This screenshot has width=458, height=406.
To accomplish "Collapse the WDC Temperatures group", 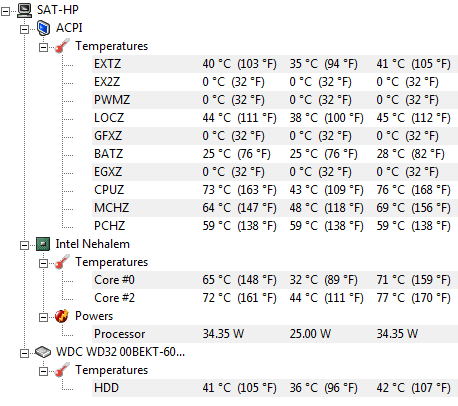I will click(43, 372).
